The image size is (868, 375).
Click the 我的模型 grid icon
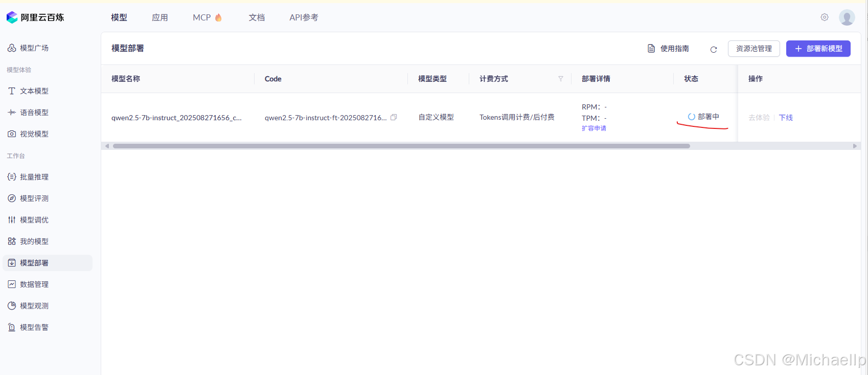(12, 241)
